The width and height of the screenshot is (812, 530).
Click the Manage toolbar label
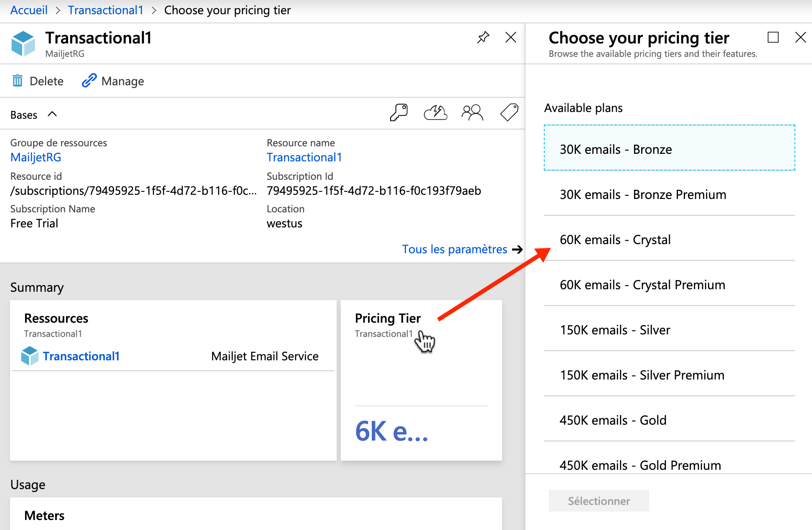pos(123,81)
